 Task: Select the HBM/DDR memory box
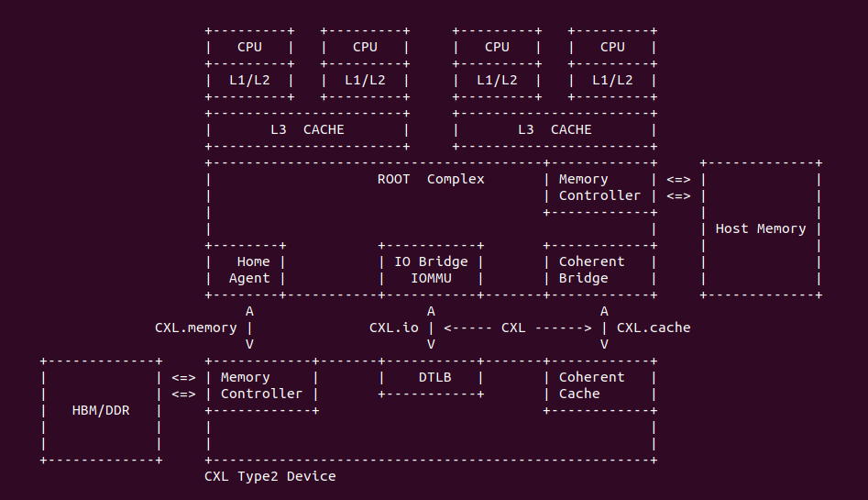click(101, 410)
